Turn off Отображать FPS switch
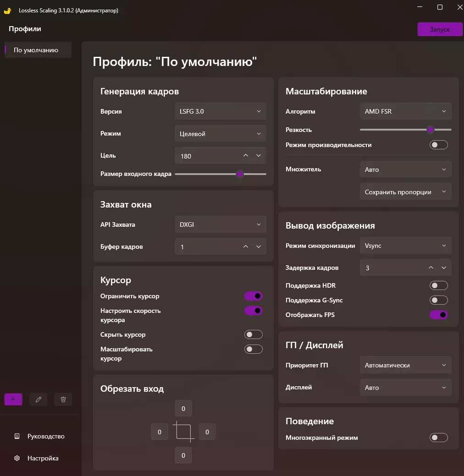The image size is (464, 476). click(438, 315)
